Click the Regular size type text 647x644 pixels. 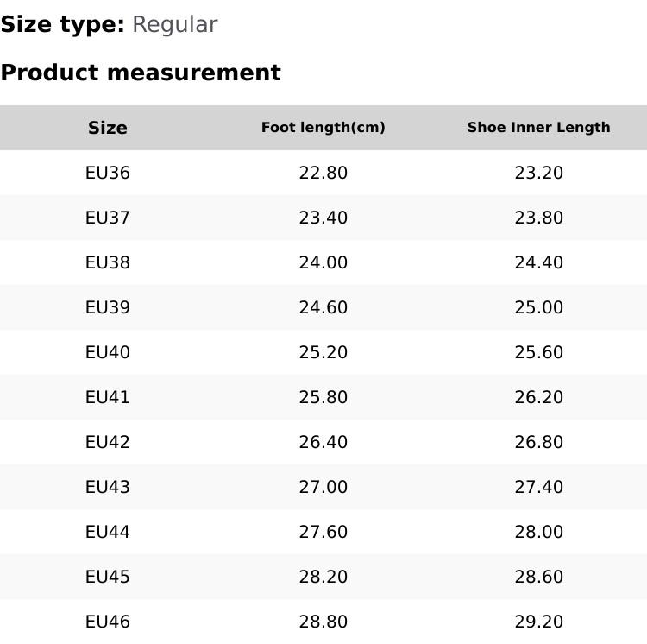[174, 24]
